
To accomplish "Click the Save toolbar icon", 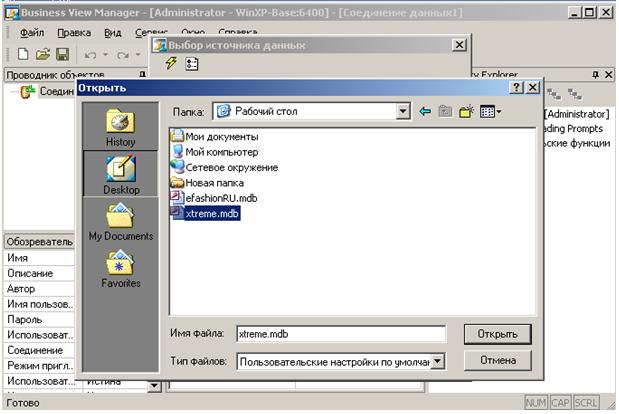I will (63, 54).
